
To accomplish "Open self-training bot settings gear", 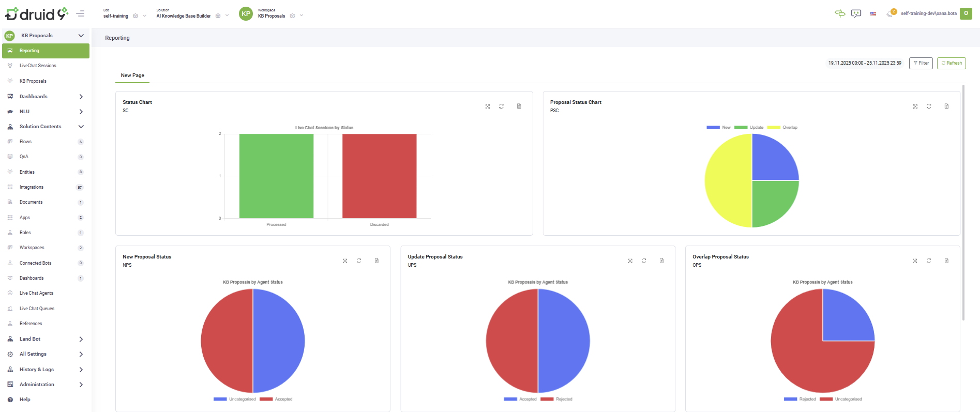I will (135, 16).
